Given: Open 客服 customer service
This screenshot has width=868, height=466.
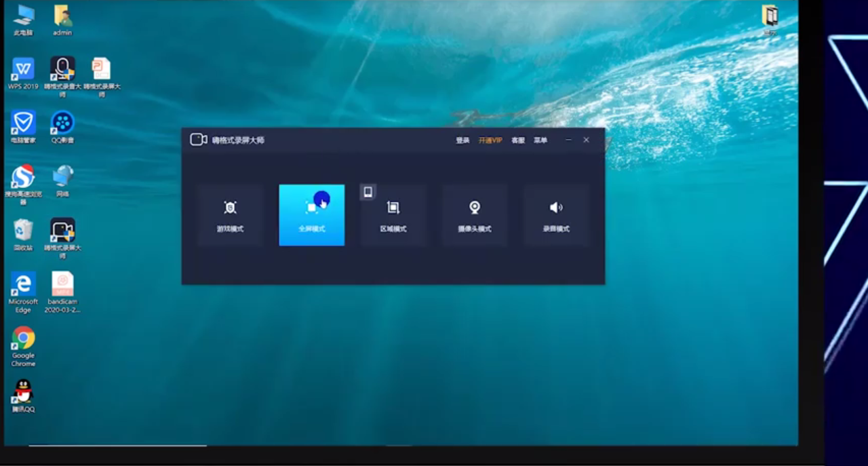Looking at the screenshot, I should pos(518,140).
